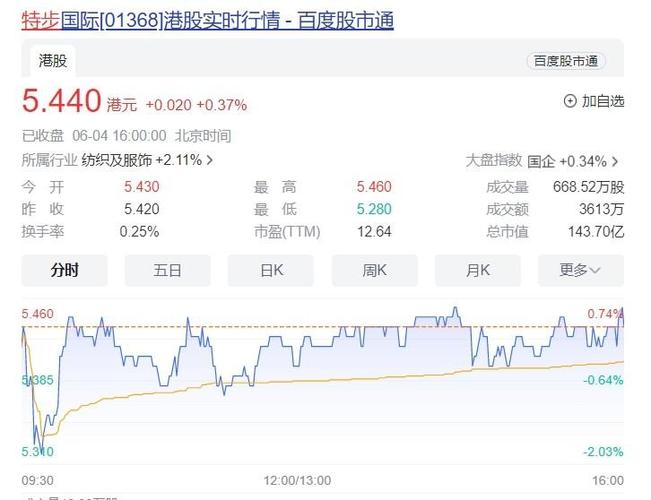Click the 成交额 value 3613万

602,209
